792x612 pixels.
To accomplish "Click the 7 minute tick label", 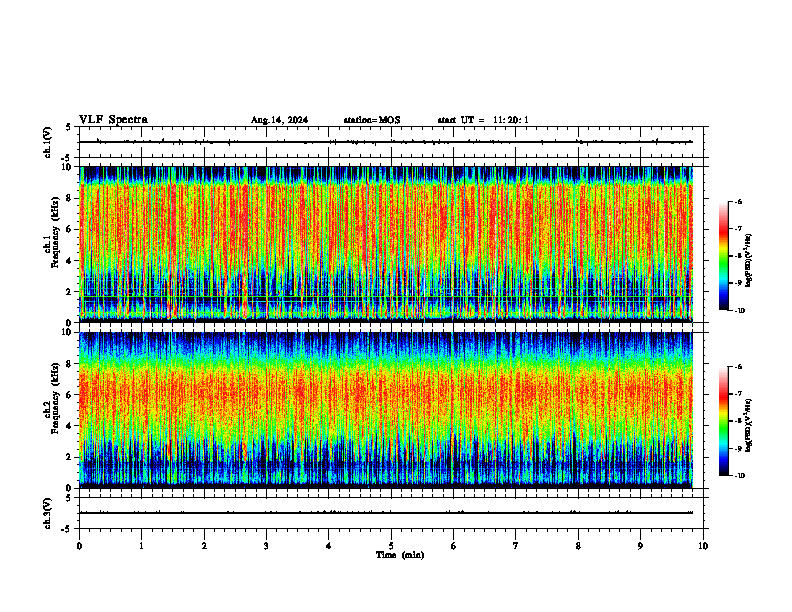I will (x=516, y=546).
